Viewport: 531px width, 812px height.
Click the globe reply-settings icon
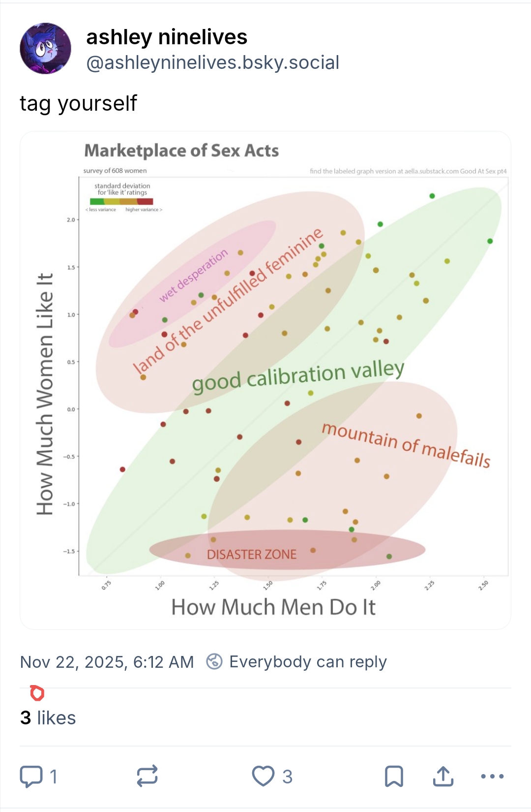[x=214, y=661]
